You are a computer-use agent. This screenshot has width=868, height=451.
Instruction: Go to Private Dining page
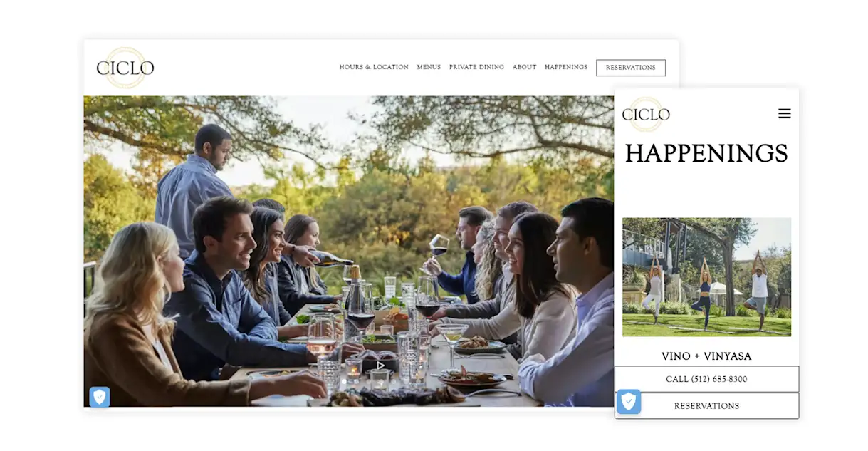476,67
